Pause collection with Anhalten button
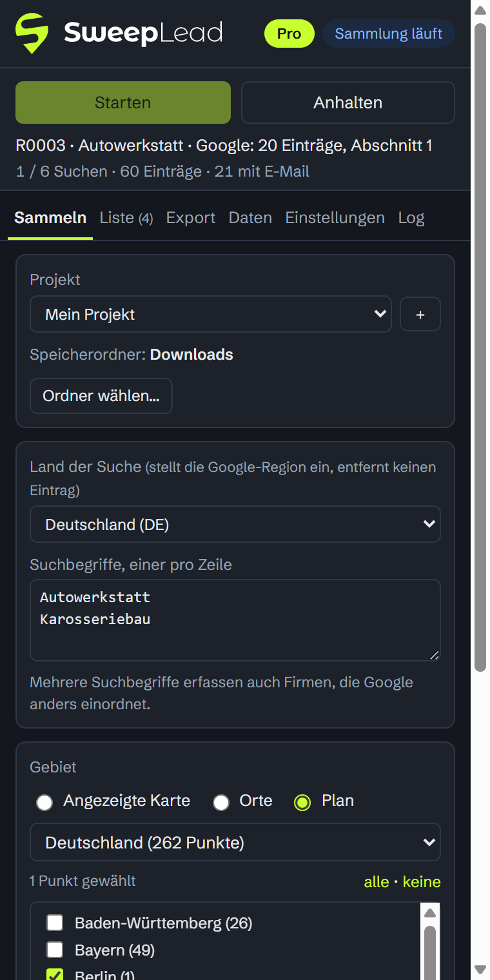 [x=348, y=103]
